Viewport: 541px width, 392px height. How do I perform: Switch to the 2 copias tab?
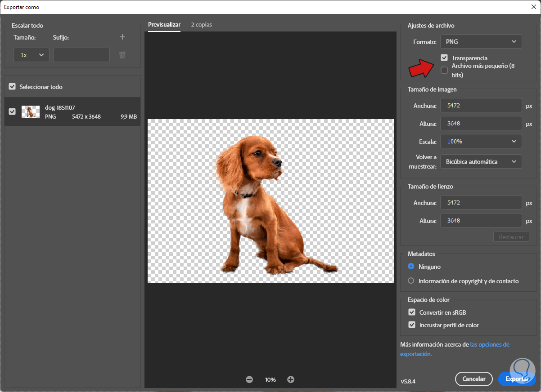coord(201,25)
